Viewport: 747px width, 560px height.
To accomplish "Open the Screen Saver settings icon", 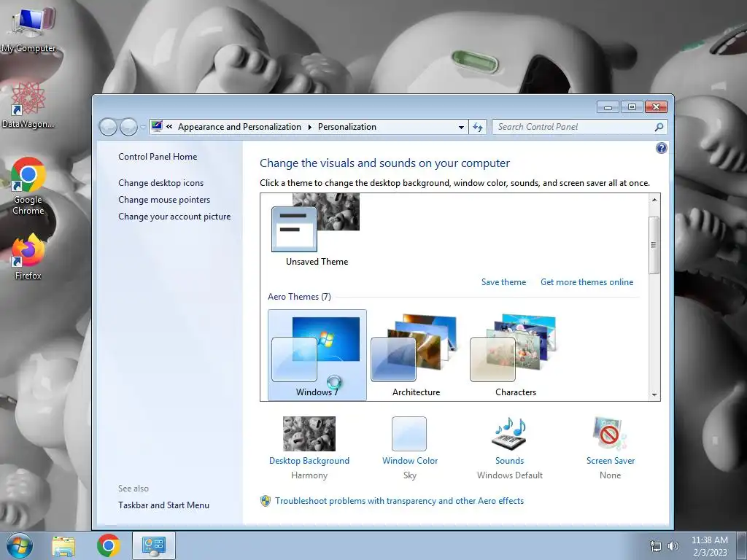I will 610,434.
